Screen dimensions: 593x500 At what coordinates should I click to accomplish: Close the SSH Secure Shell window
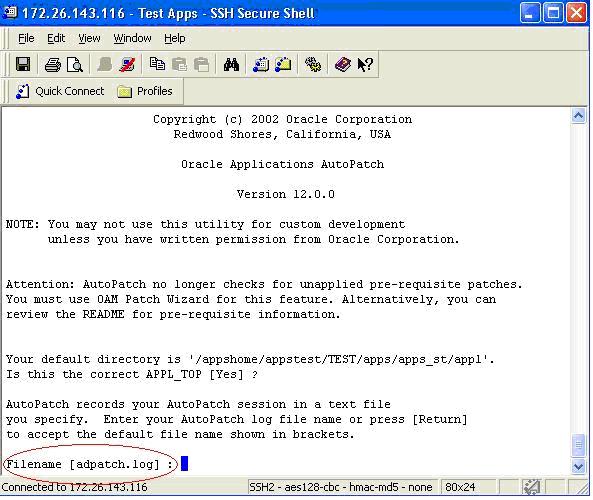[x=576, y=13]
